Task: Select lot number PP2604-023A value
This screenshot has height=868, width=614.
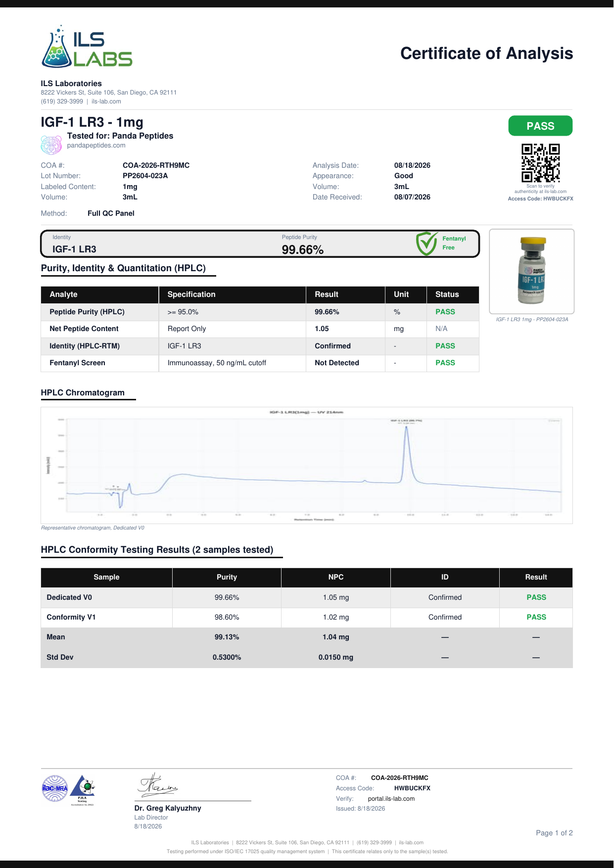Action: click(145, 176)
